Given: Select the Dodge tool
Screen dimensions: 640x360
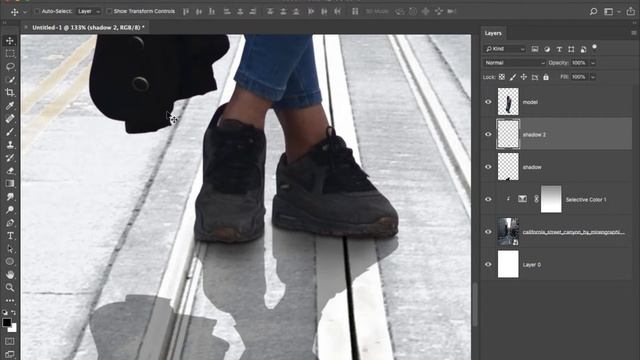Looking at the screenshot, I should click(x=10, y=210).
